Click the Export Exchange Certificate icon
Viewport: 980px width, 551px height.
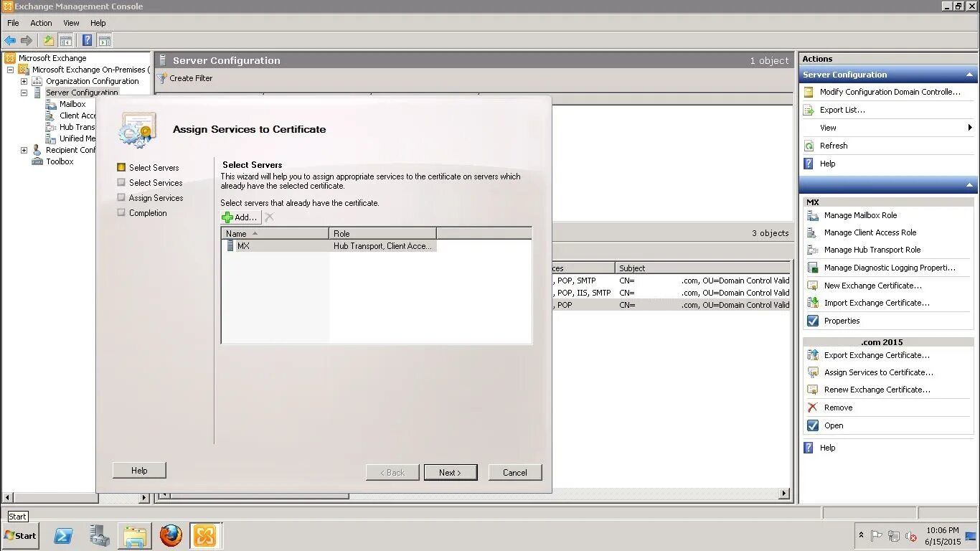click(812, 355)
